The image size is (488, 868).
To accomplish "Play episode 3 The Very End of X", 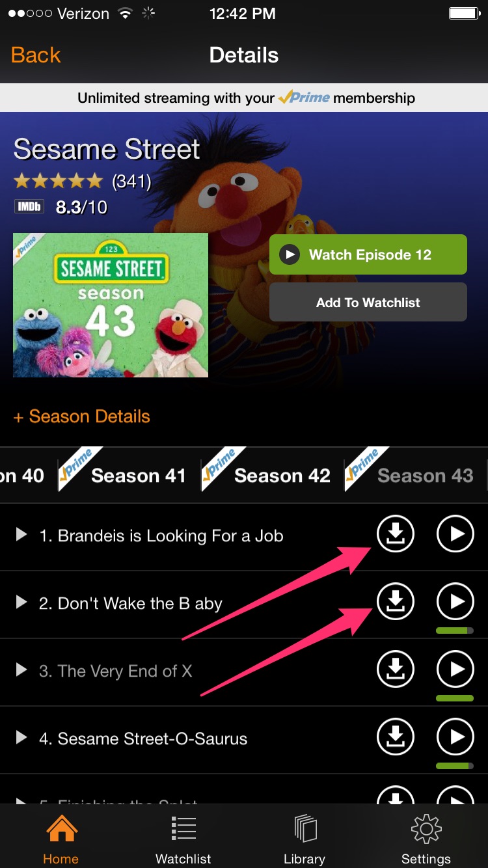I will click(455, 669).
